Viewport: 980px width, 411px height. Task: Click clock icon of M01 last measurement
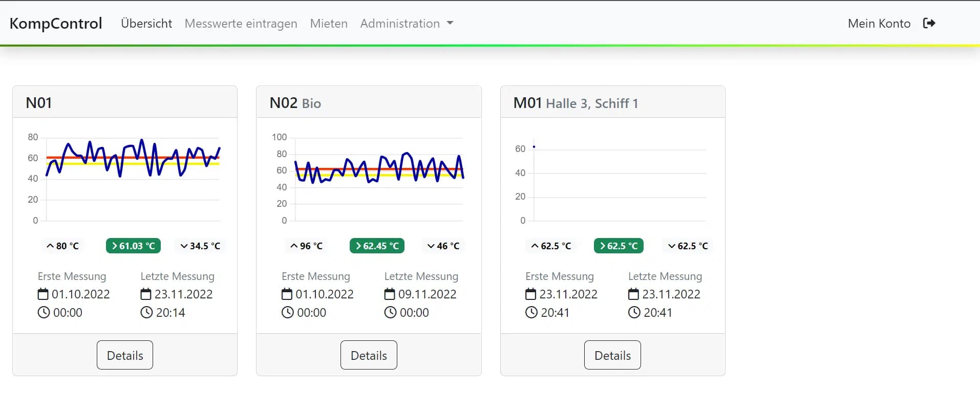[634, 313]
